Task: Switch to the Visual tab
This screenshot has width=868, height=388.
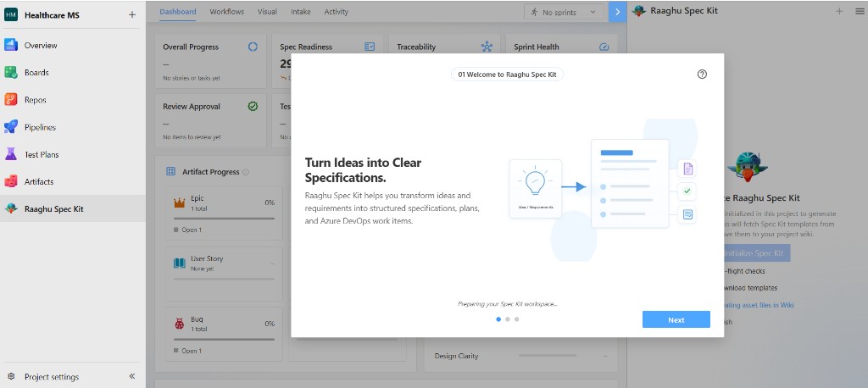Action: (267, 12)
